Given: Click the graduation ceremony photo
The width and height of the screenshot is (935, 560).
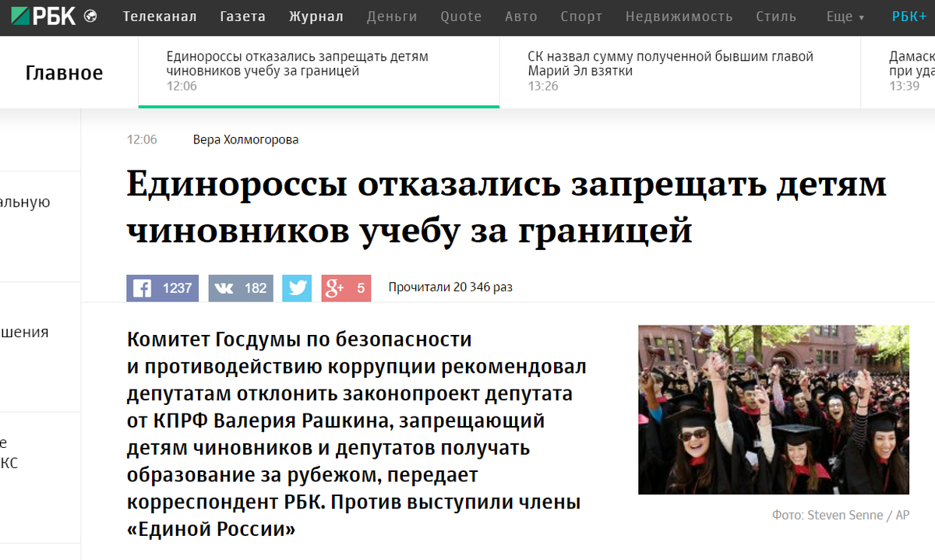Looking at the screenshot, I should pyautogui.click(x=773, y=410).
